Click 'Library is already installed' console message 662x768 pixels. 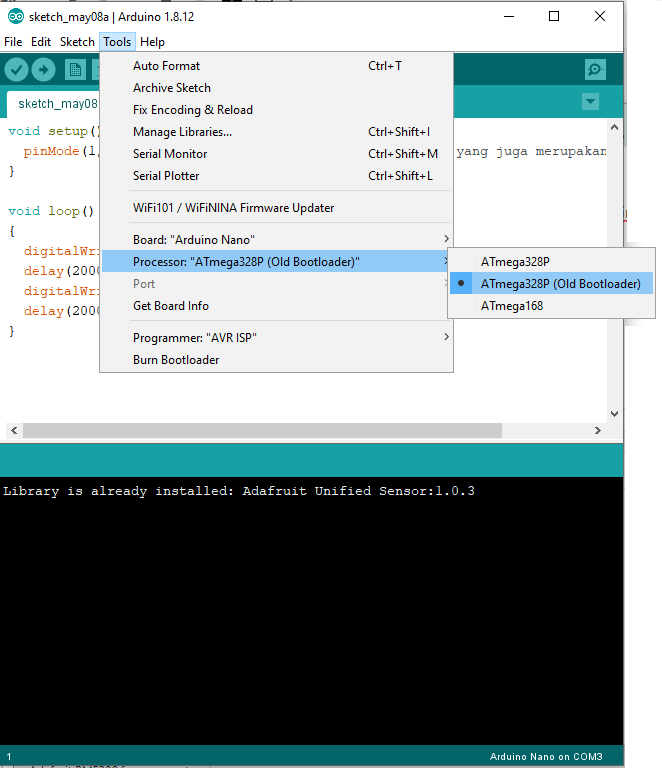pos(238,491)
